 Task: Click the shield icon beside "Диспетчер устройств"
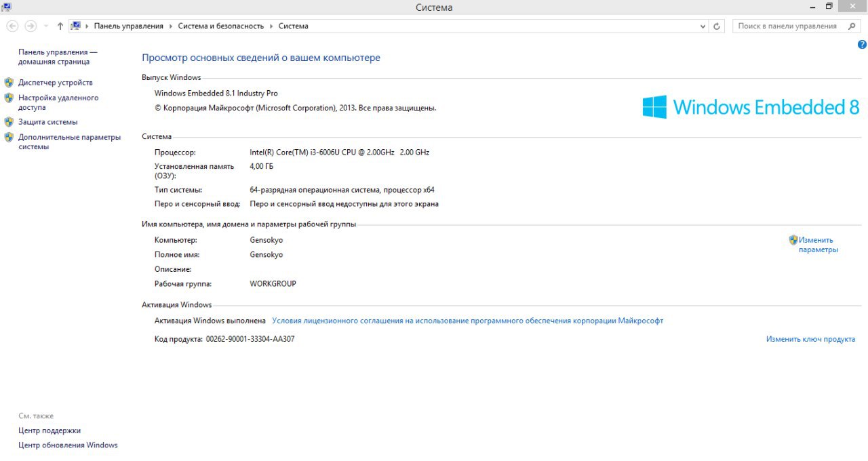pyautogui.click(x=9, y=82)
